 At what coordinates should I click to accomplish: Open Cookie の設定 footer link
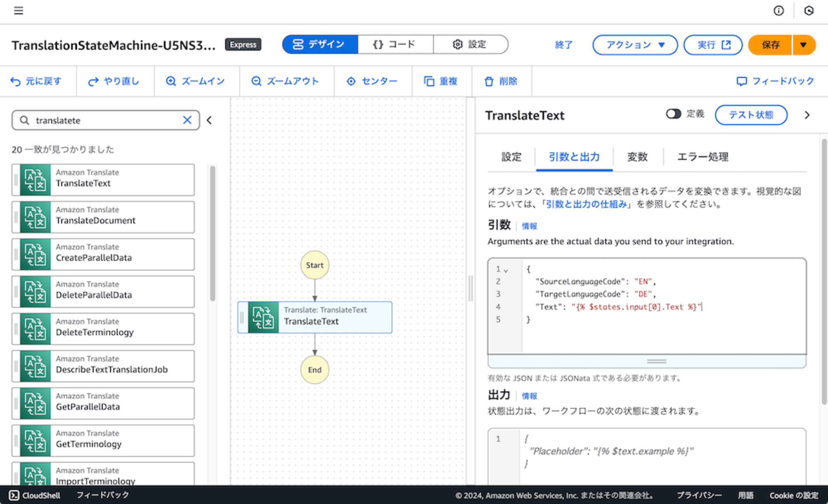(x=794, y=495)
